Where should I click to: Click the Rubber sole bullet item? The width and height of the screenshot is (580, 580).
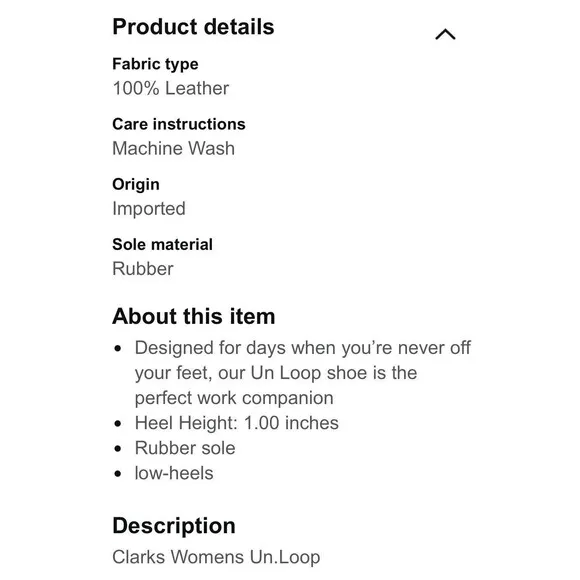pyautogui.click(x=185, y=448)
